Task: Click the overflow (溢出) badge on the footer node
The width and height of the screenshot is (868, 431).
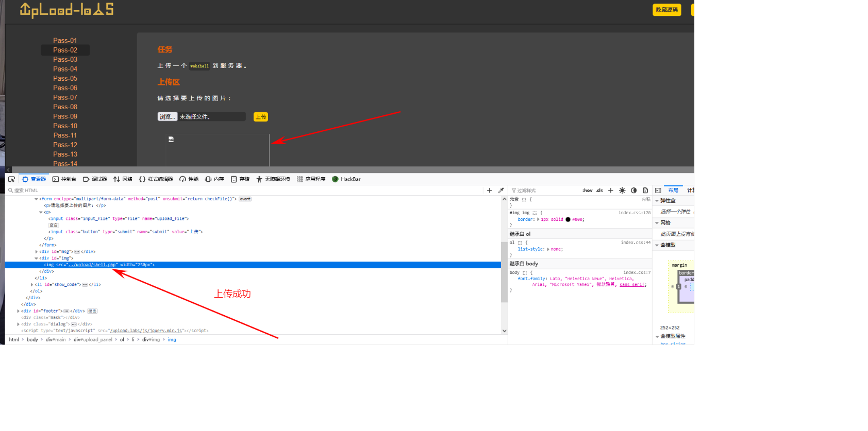Action: pyautogui.click(x=92, y=311)
